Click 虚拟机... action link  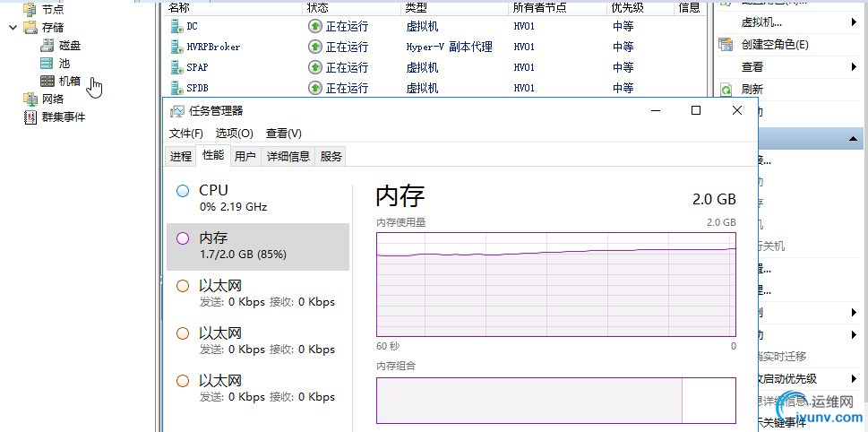(x=761, y=22)
